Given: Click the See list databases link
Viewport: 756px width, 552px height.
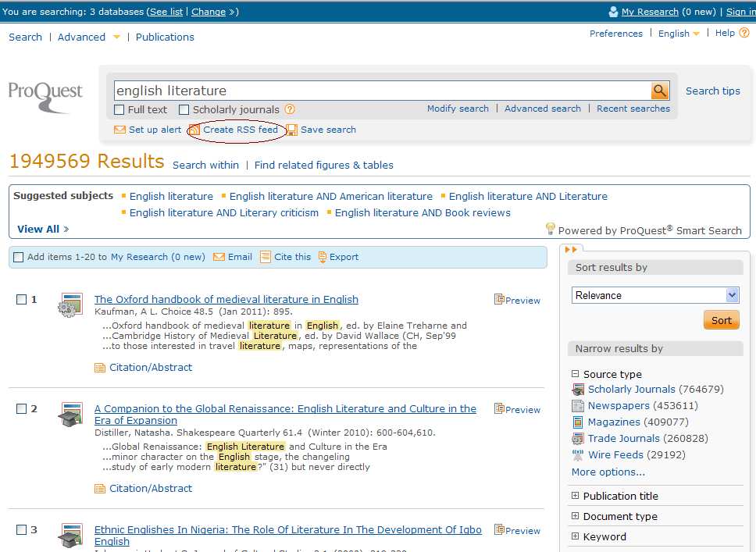Looking at the screenshot, I should [166, 12].
